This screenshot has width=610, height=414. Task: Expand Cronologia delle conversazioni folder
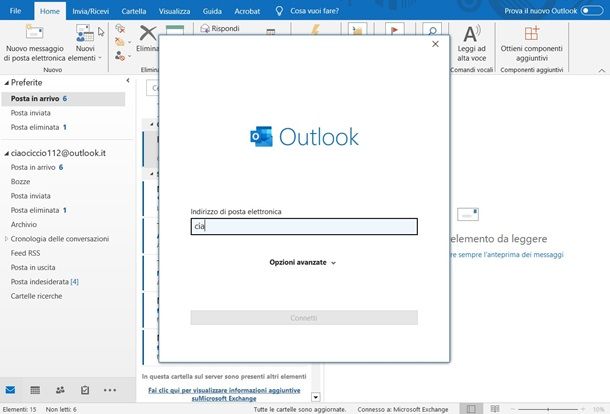pyautogui.click(x=6, y=239)
